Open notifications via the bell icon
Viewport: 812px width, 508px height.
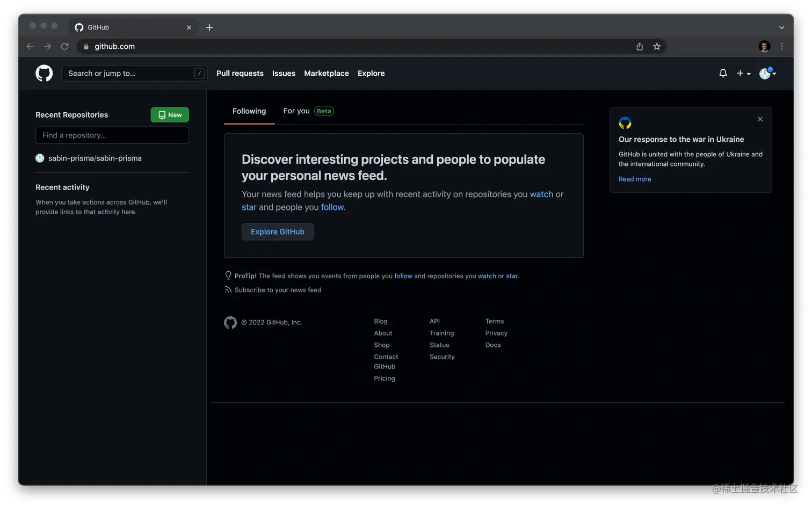722,73
